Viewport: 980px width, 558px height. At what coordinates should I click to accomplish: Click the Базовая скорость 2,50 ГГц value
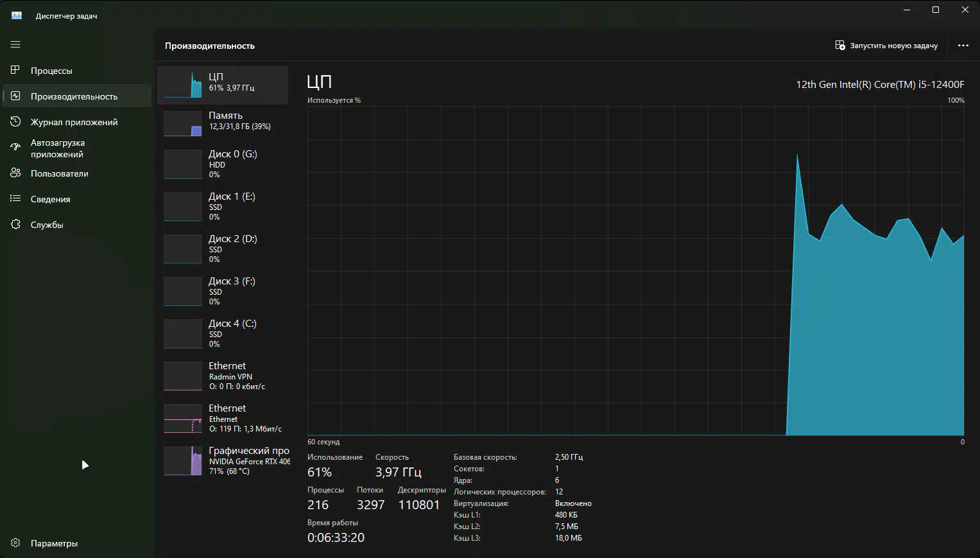click(569, 457)
